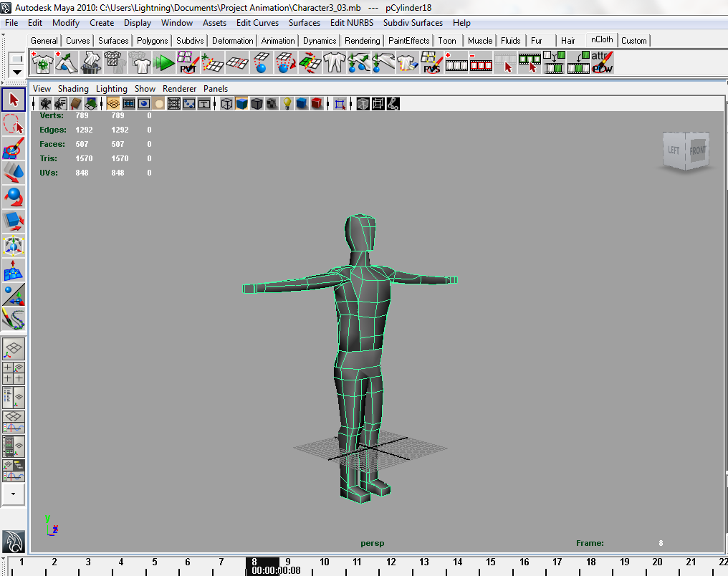
Task: Switch to Persp/Hypergraph/Graph layout
Action: (13, 471)
